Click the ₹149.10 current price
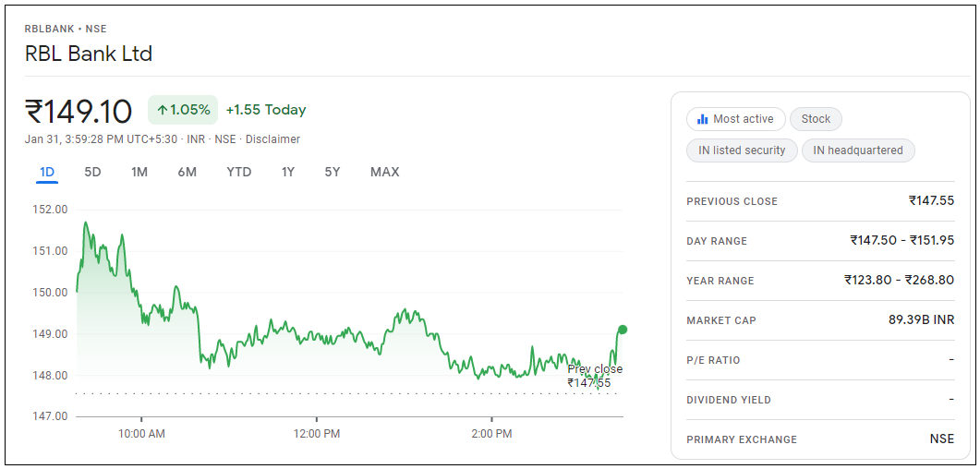980x469 pixels. click(79, 111)
